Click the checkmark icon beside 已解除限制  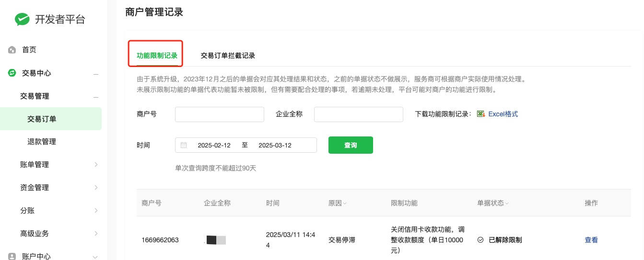pos(480,240)
